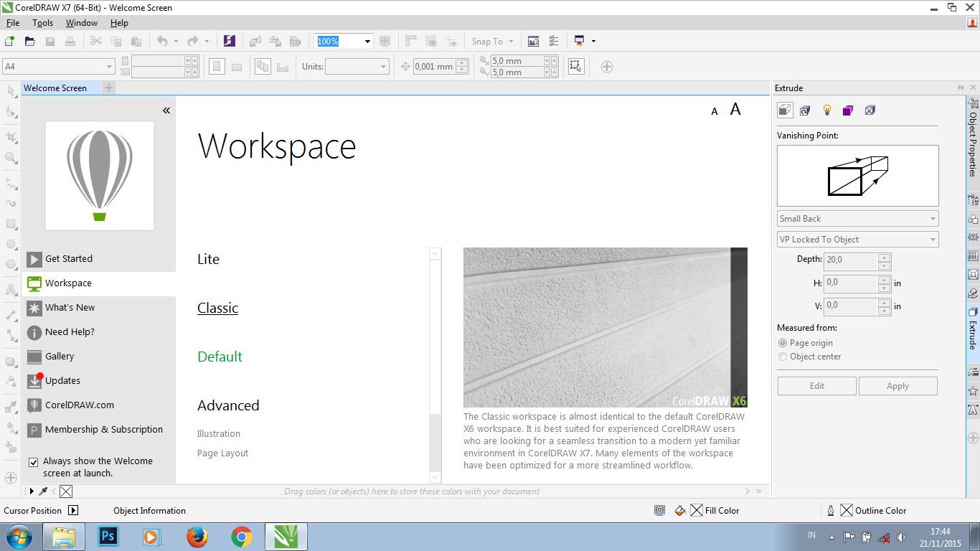This screenshot has height=551, width=980.
Task: Select the Zoom tool in toolbox
Action: click(11, 157)
